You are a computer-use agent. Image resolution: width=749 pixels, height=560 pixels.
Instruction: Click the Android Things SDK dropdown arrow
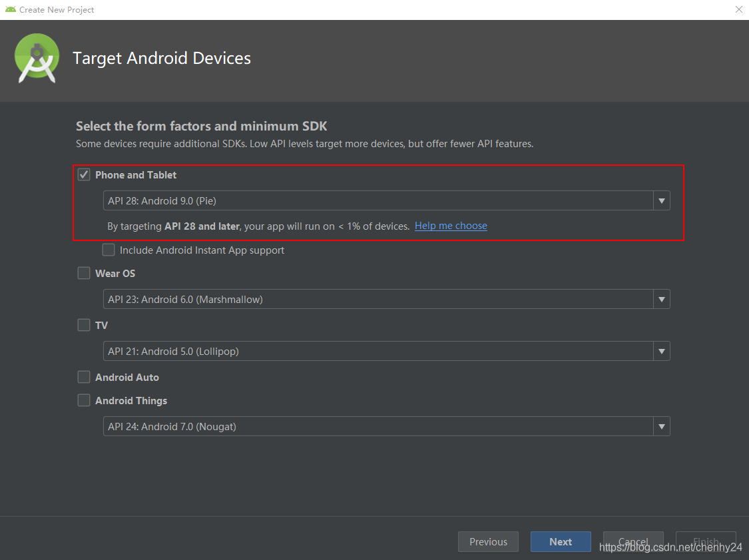click(x=662, y=426)
